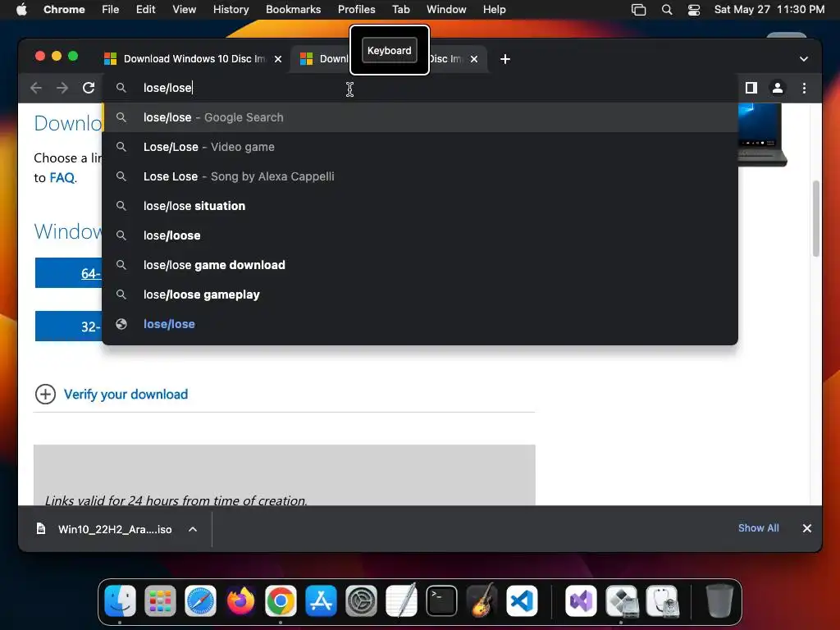Close the second Download tab
Image resolution: width=840 pixels, height=630 pixels.
coord(474,59)
